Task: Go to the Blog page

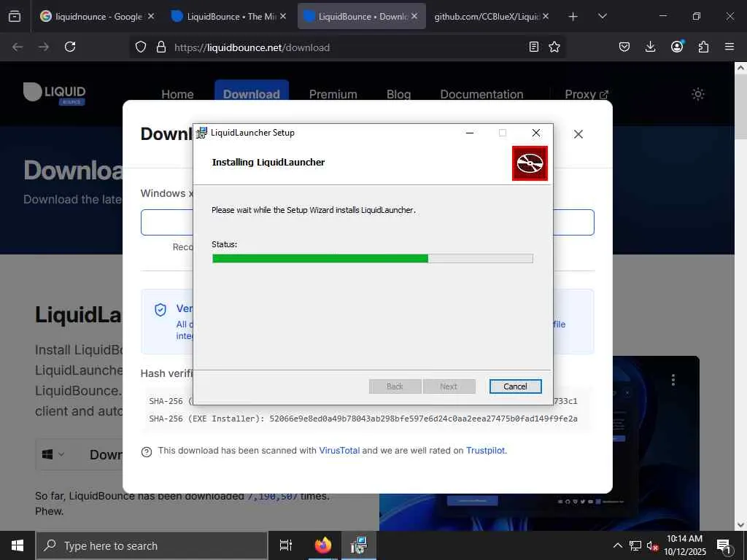Action: pos(399,94)
